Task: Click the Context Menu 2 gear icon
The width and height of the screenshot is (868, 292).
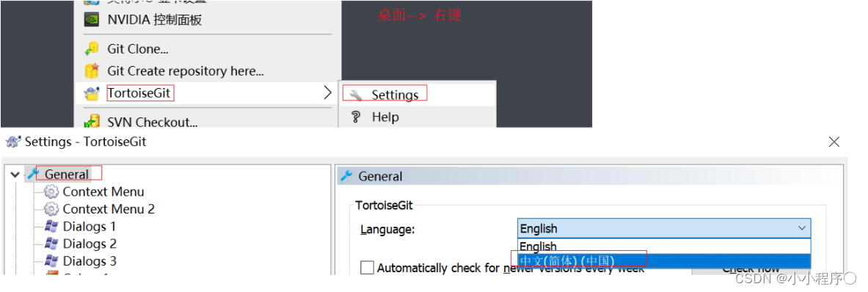Action: pyautogui.click(x=51, y=209)
